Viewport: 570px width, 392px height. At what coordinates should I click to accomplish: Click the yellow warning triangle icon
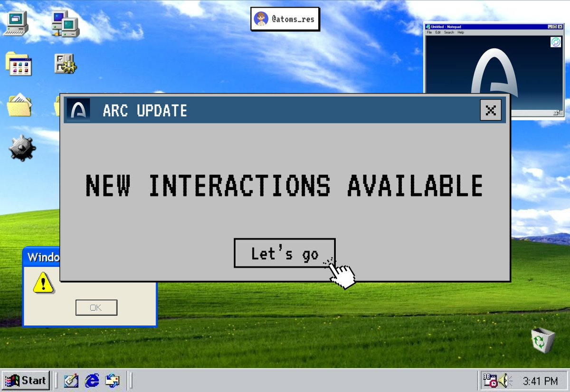[x=43, y=282]
